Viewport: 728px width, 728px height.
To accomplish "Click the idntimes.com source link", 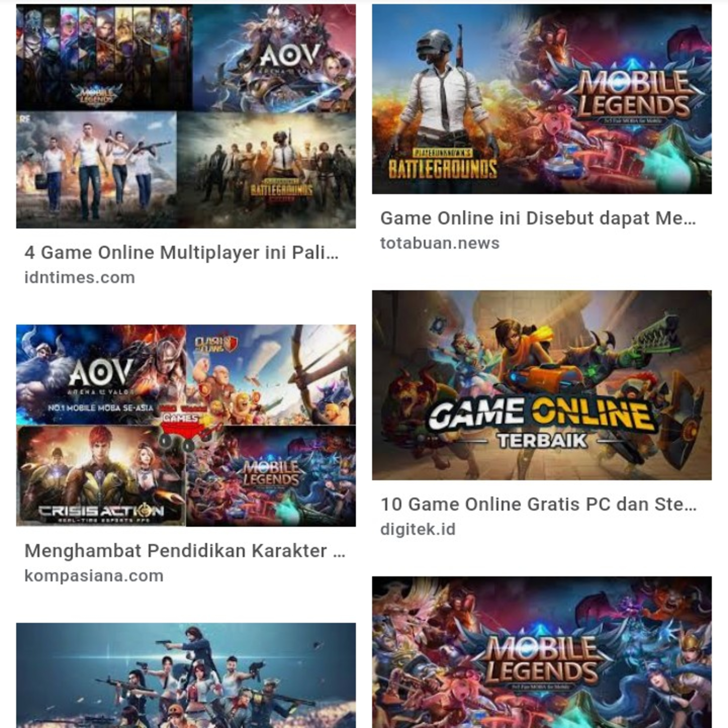I will click(x=80, y=278).
